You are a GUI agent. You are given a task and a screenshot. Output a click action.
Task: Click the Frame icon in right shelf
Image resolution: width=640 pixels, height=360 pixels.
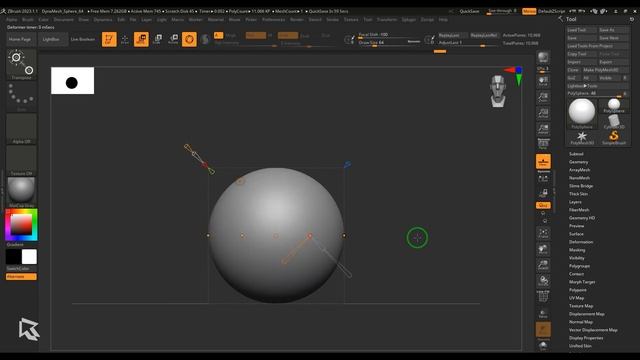(543, 233)
